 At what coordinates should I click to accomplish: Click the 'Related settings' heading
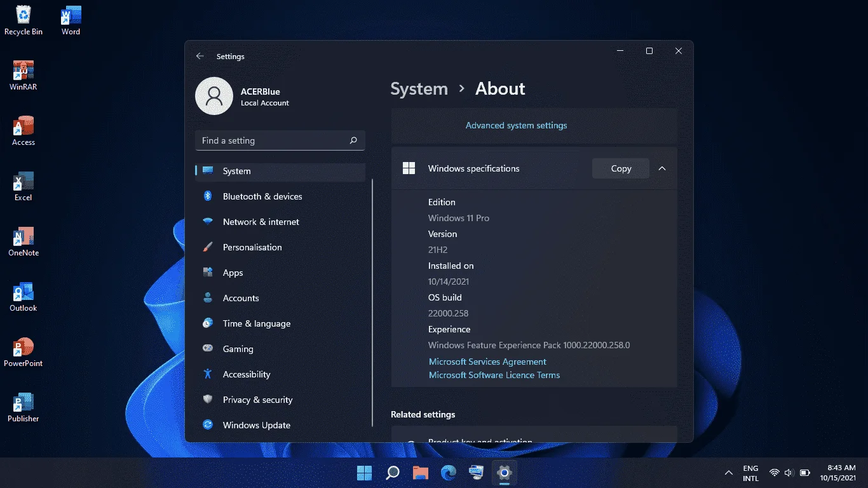click(423, 414)
